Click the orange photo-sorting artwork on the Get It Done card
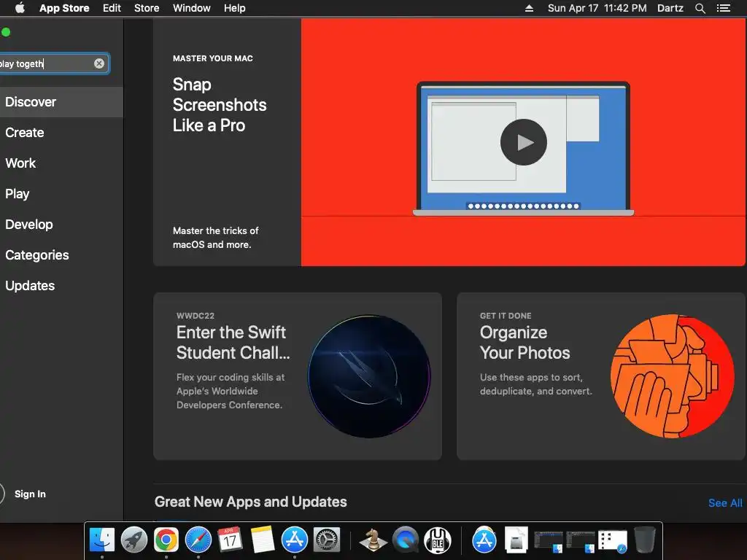747x560 pixels. [x=672, y=376]
